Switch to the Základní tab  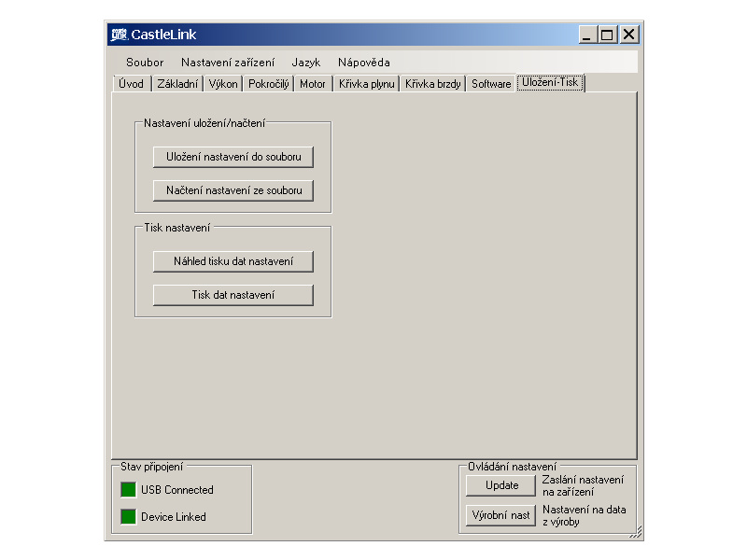(177, 84)
